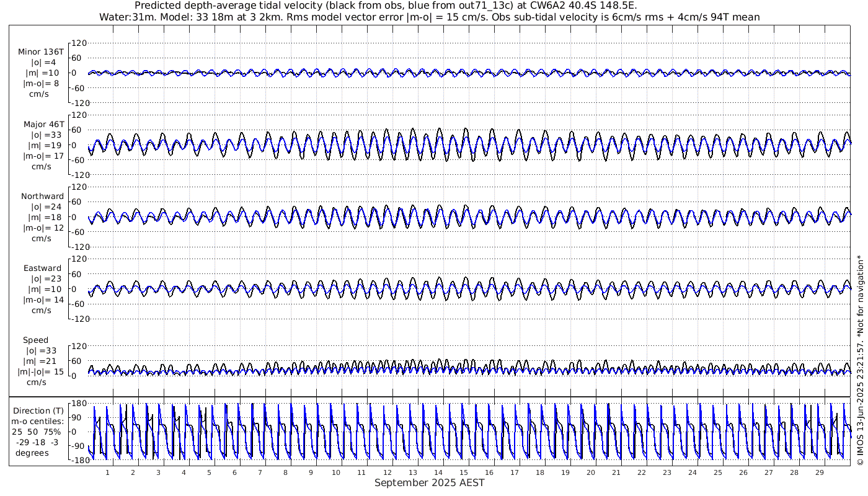
Task: Click day '26' on the date axis
Action: pos(743,472)
